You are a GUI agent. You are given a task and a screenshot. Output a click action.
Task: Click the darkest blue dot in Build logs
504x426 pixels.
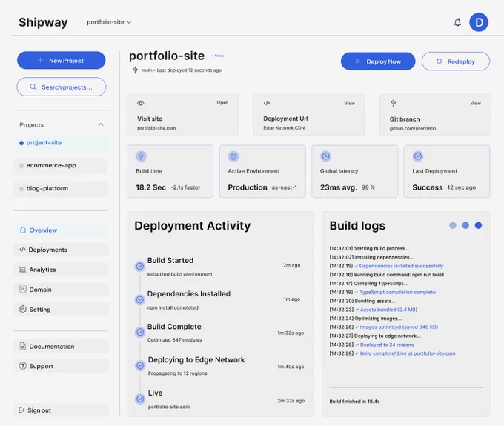[478, 225]
